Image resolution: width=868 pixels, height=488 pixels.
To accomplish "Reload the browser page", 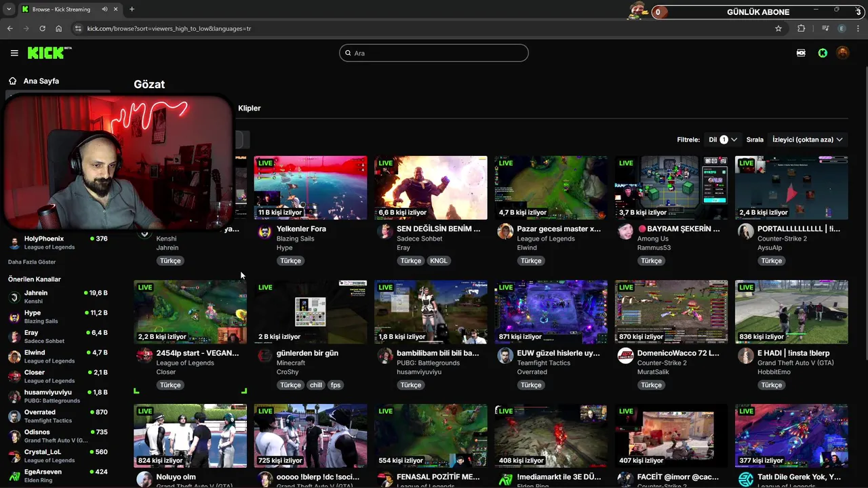I will tap(42, 28).
